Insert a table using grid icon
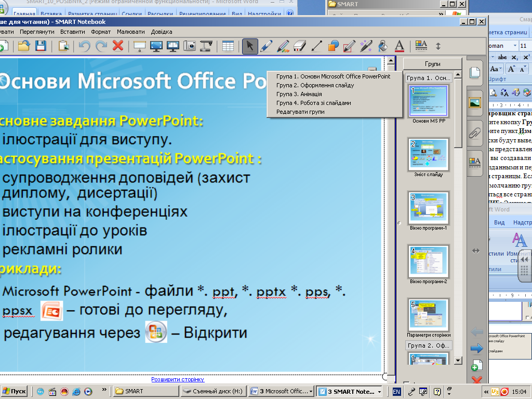This screenshot has width=532, height=399. click(x=228, y=46)
